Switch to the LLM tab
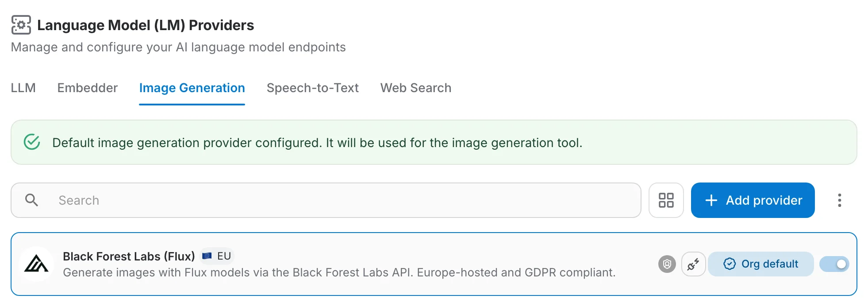The height and width of the screenshot is (303, 868). click(23, 88)
